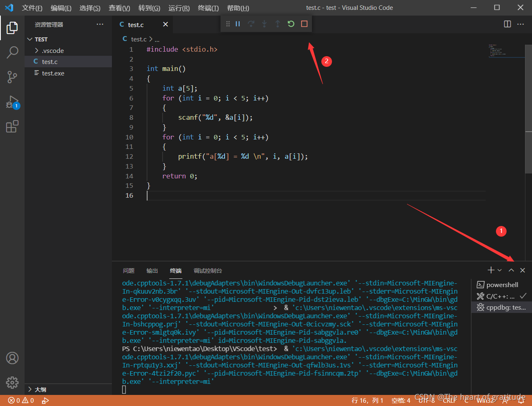Open the Explorer view in activity bar
The height and width of the screenshot is (406, 532).
tap(12, 27)
